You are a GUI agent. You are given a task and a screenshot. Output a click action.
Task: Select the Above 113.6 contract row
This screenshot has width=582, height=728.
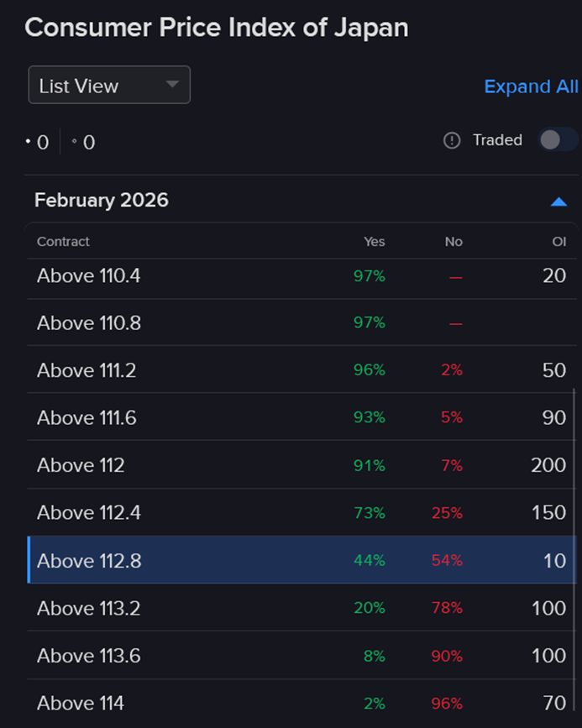89,656
